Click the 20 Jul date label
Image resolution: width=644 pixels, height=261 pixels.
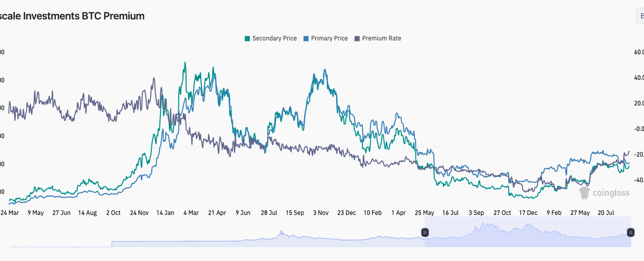click(x=606, y=212)
